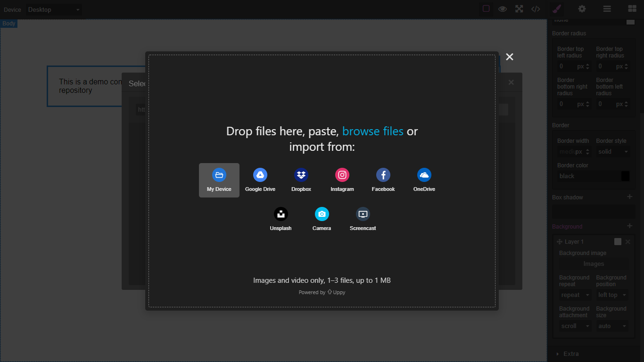Toggle fullscreen mode
Viewport: 644px width, 362px height.
click(x=519, y=8)
